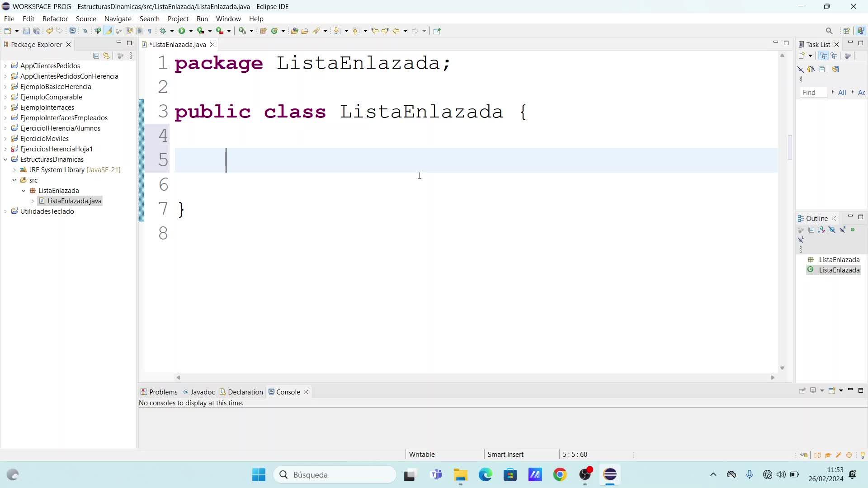The height and width of the screenshot is (488, 868).
Task: Toggle Categorized view in Task List
Action: [x=823, y=56]
